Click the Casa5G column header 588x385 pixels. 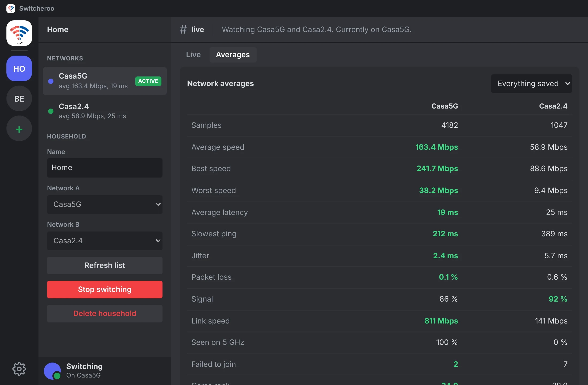[445, 106]
